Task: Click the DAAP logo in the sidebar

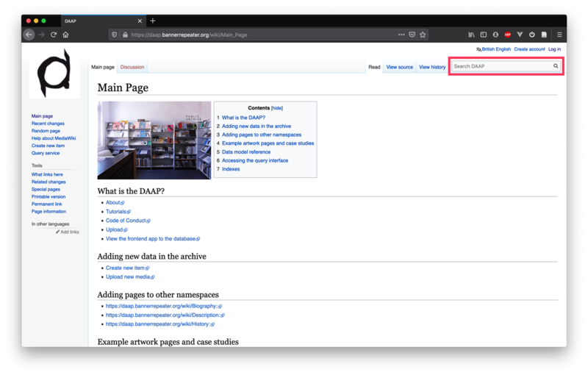Action: pos(55,74)
